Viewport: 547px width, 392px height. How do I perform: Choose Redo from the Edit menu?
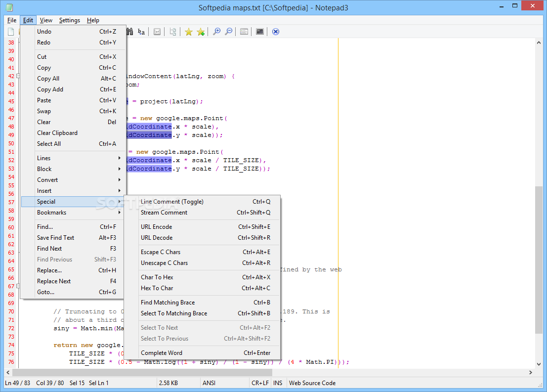point(73,42)
